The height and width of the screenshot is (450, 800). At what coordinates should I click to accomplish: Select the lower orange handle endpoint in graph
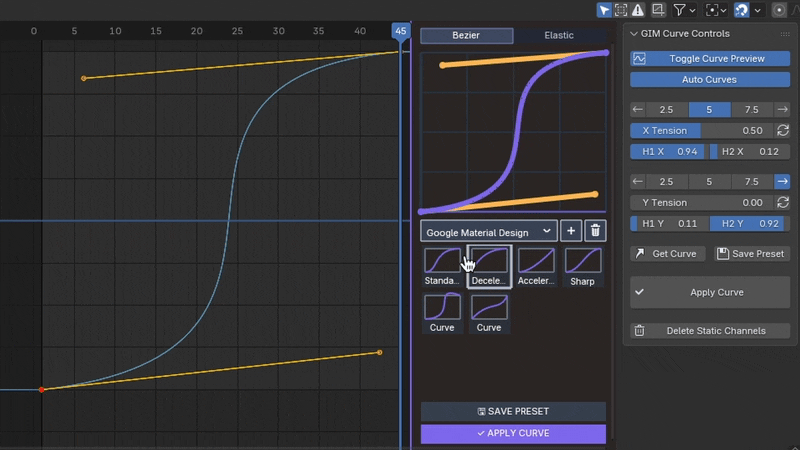click(x=380, y=353)
